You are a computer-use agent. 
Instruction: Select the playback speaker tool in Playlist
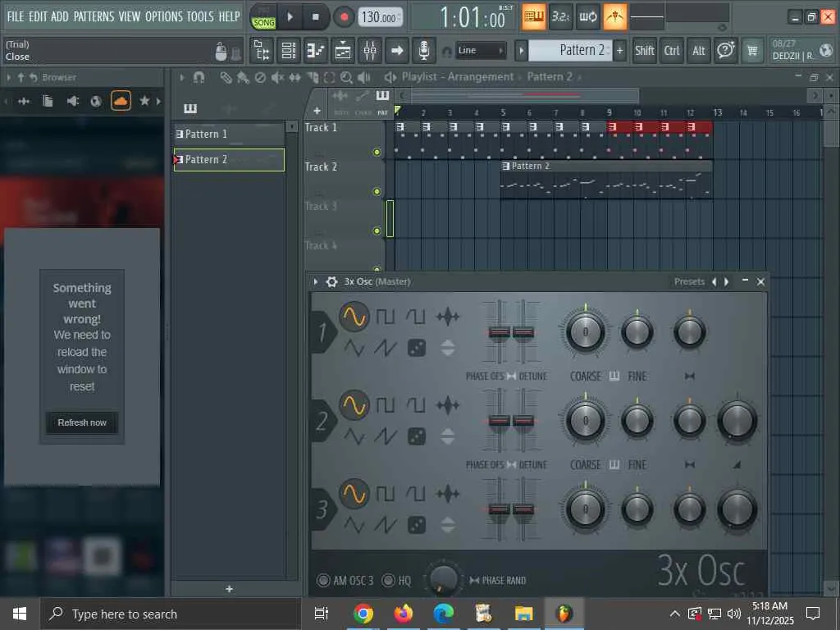click(x=363, y=78)
